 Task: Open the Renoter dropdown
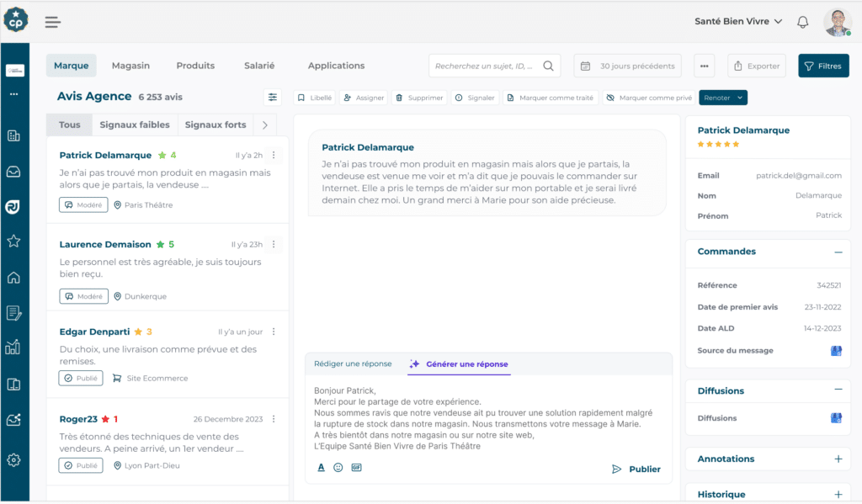723,97
